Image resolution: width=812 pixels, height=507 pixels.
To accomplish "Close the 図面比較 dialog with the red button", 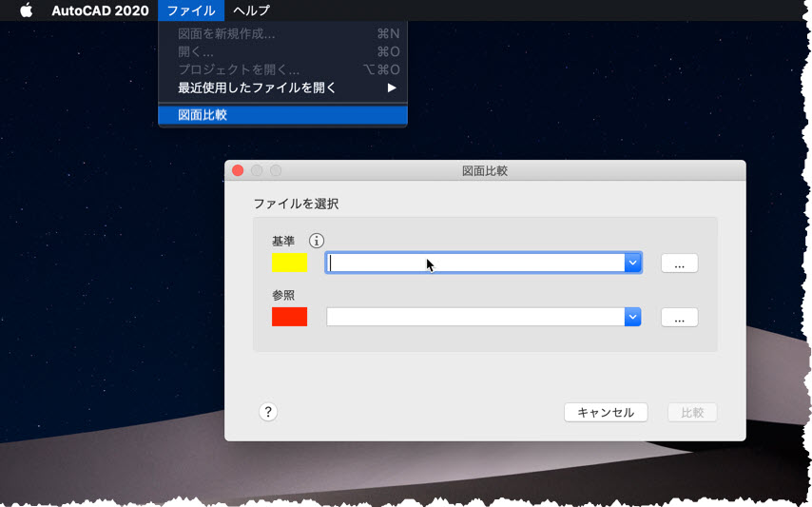I will (x=238, y=170).
